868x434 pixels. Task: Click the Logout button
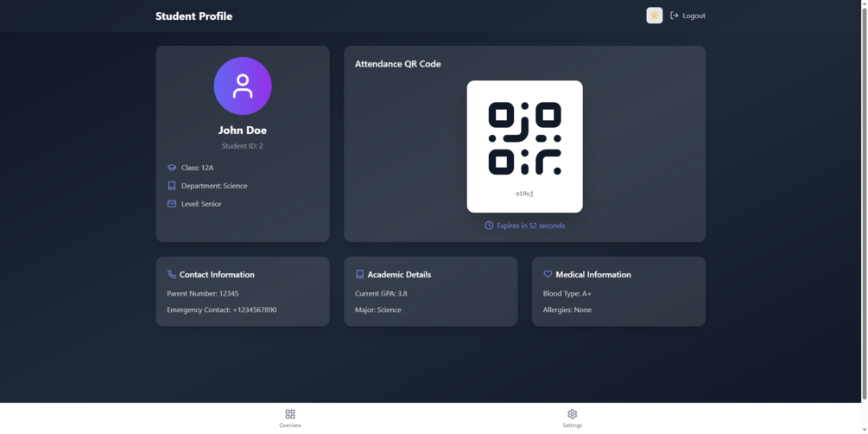[x=687, y=16]
